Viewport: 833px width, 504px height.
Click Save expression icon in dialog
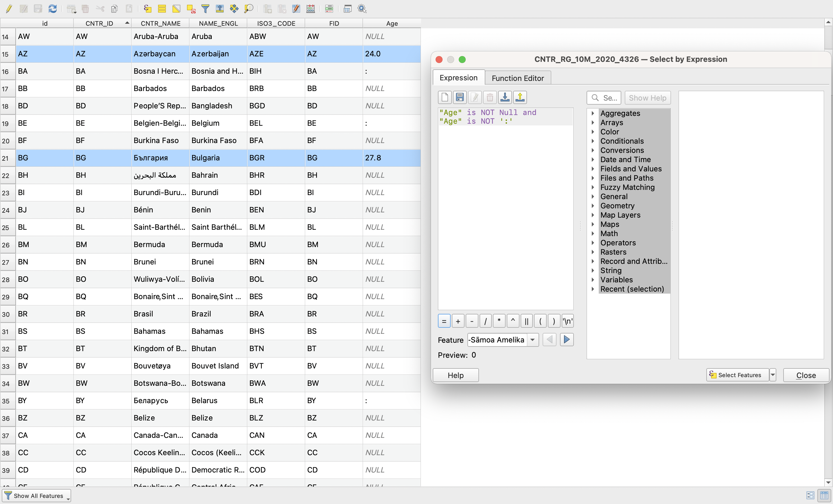tap(459, 97)
